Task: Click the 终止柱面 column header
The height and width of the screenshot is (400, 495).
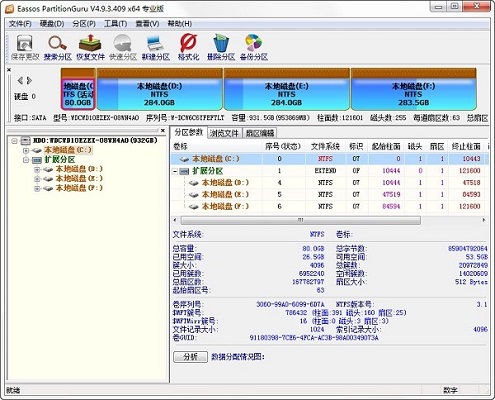Action: 466,146
